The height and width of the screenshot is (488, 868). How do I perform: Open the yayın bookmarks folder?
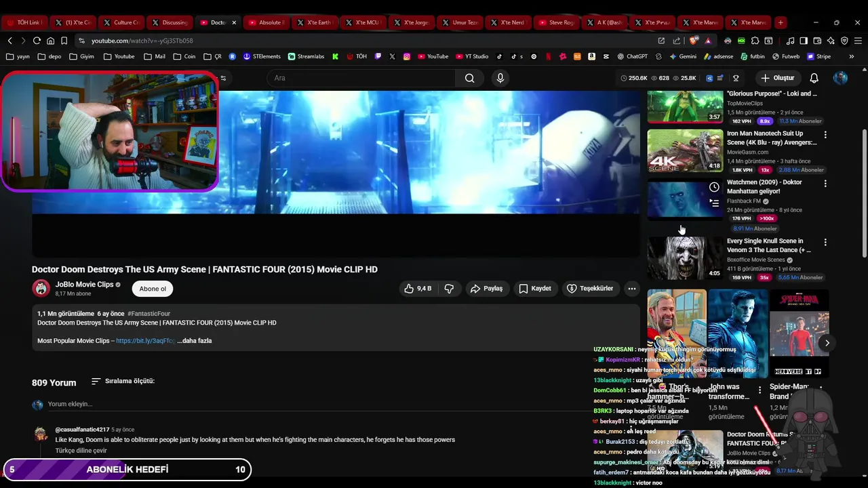point(18,56)
